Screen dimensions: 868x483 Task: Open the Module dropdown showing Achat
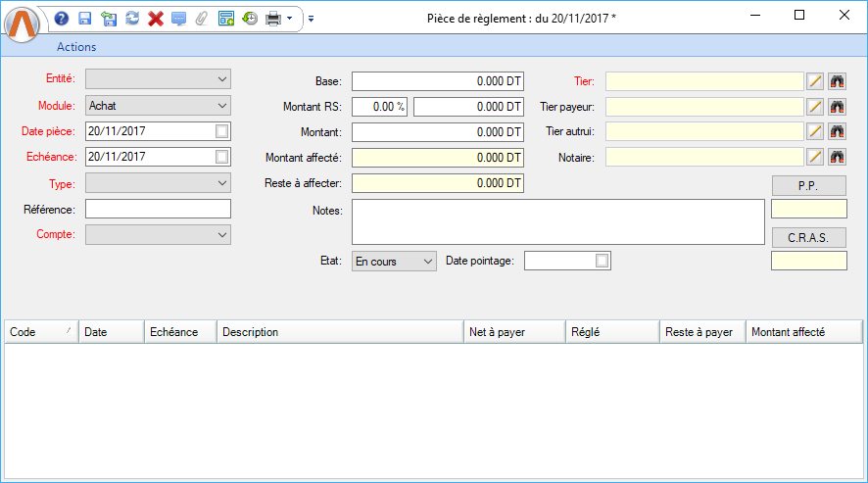click(x=158, y=105)
